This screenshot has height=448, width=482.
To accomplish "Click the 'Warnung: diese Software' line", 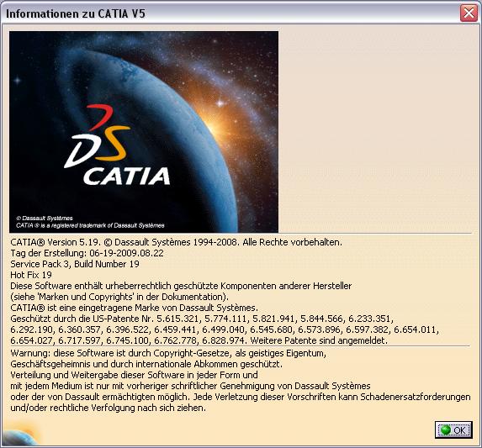I will click(x=168, y=353).
